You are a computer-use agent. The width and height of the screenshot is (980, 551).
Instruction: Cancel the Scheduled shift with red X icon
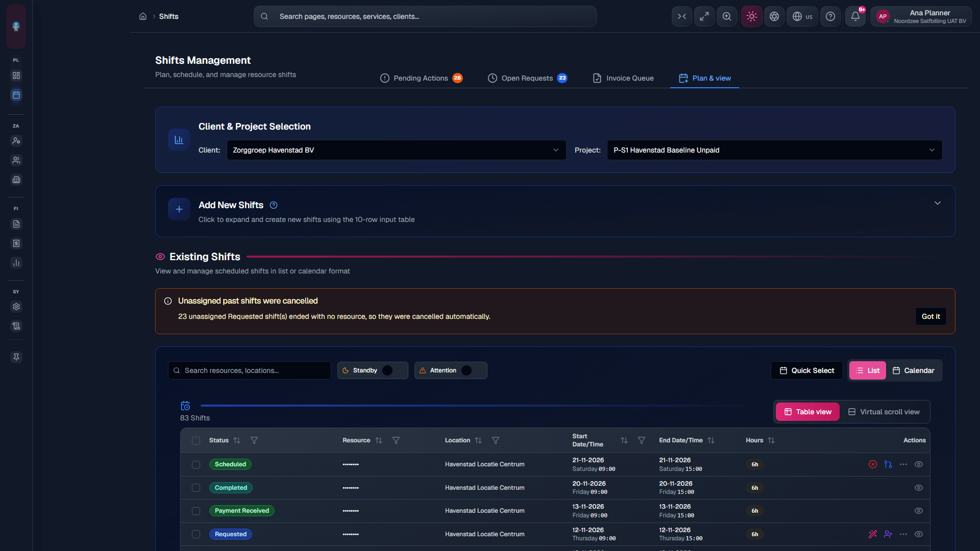coord(873,464)
